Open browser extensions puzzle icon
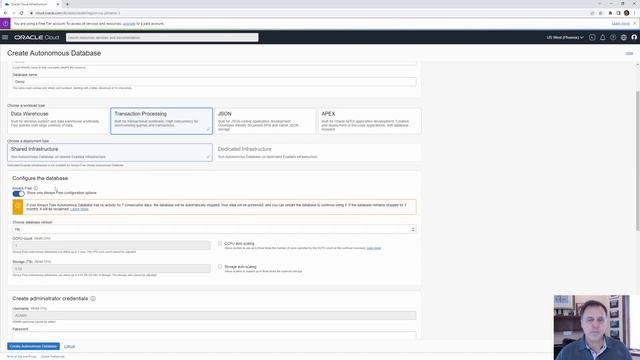This screenshot has height=360, width=640. pos(610,13)
